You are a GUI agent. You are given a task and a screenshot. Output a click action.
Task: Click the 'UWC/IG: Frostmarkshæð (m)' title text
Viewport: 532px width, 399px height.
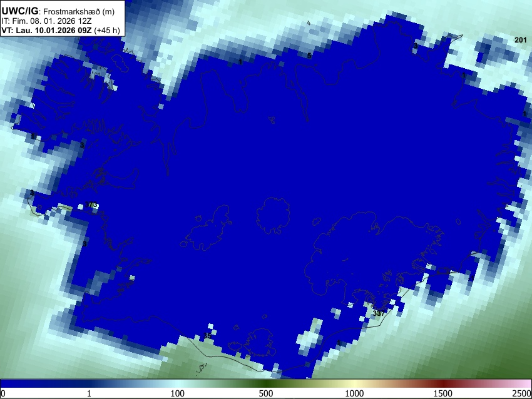[58, 11]
